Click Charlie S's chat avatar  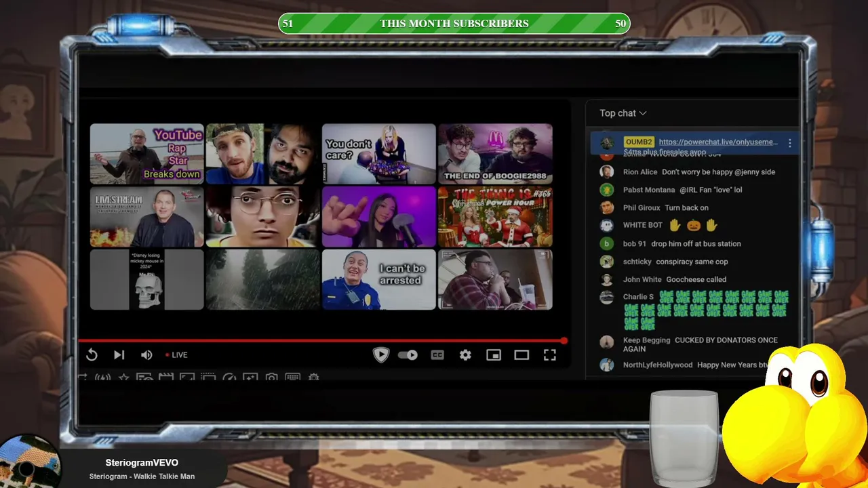point(607,297)
